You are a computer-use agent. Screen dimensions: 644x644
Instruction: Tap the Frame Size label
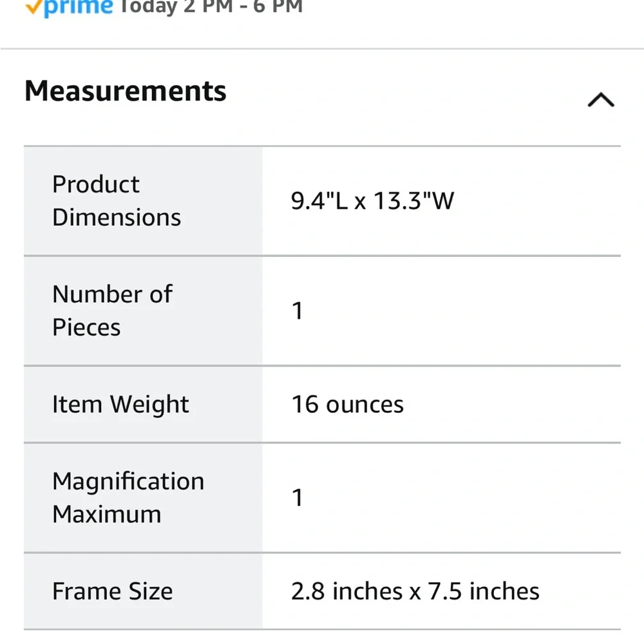tap(112, 591)
